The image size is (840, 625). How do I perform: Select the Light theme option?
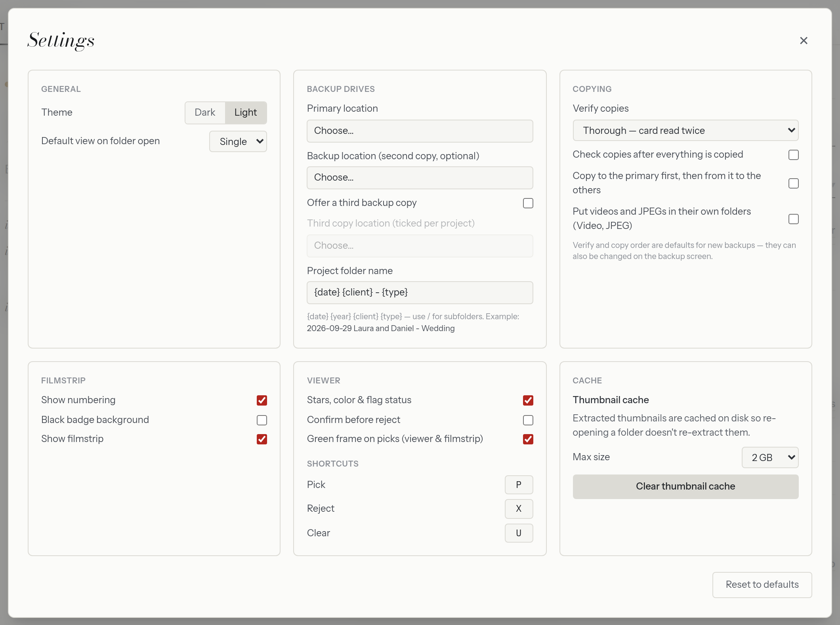tap(246, 112)
